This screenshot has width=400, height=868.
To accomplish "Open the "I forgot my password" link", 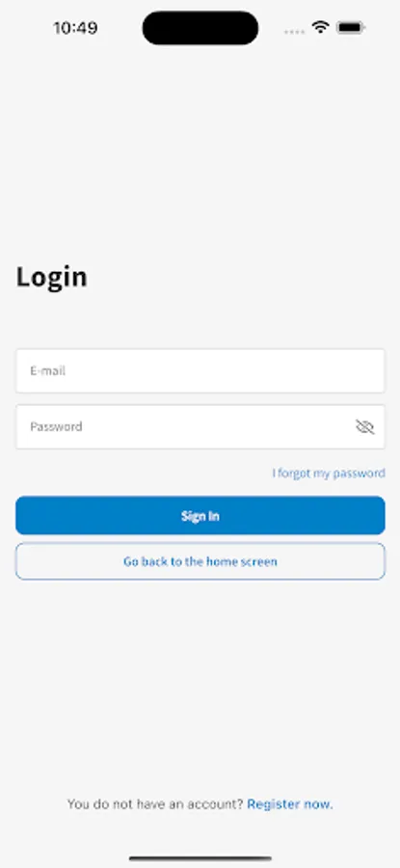I will click(x=329, y=474).
